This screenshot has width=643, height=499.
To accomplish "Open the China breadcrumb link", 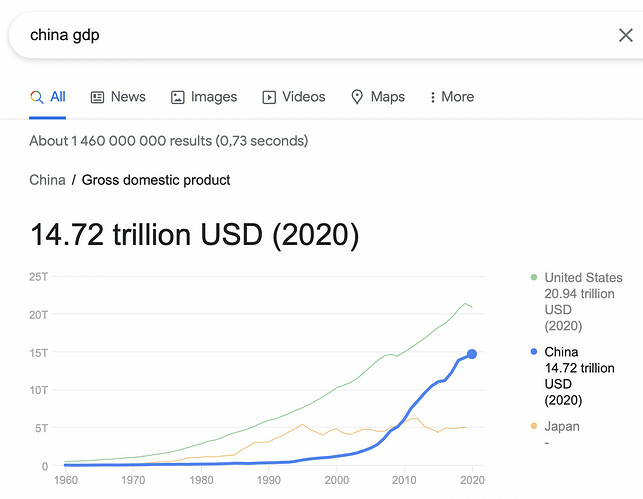I will coord(47,180).
